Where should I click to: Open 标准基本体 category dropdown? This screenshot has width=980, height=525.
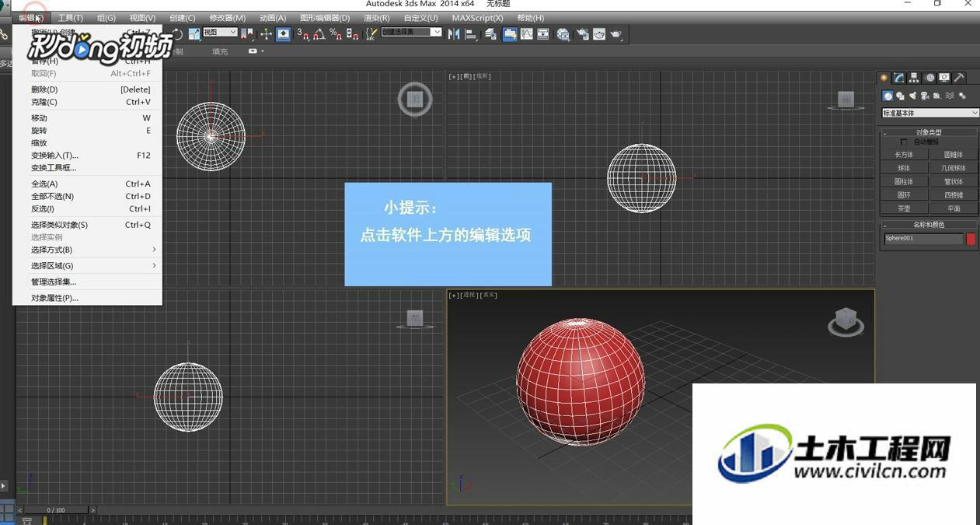[x=930, y=114]
